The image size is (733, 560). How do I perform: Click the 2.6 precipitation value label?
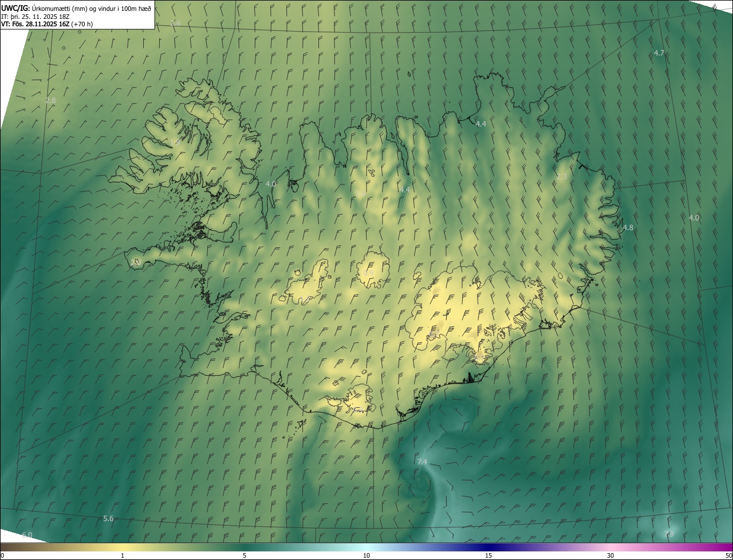176,23
